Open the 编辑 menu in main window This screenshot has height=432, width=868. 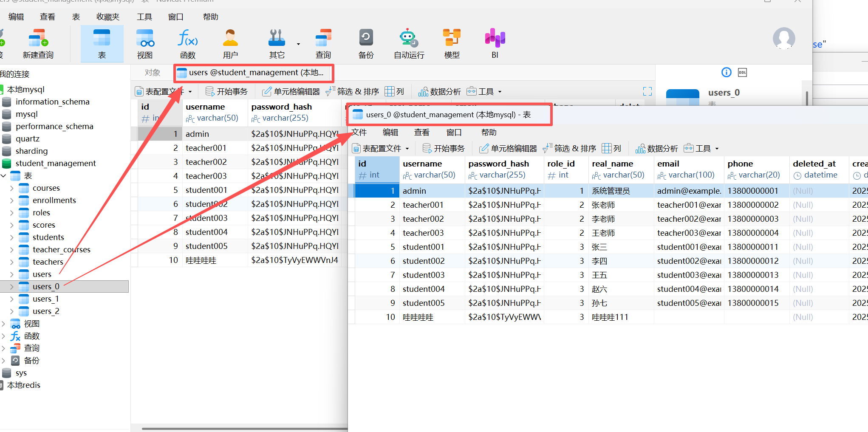coord(16,17)
